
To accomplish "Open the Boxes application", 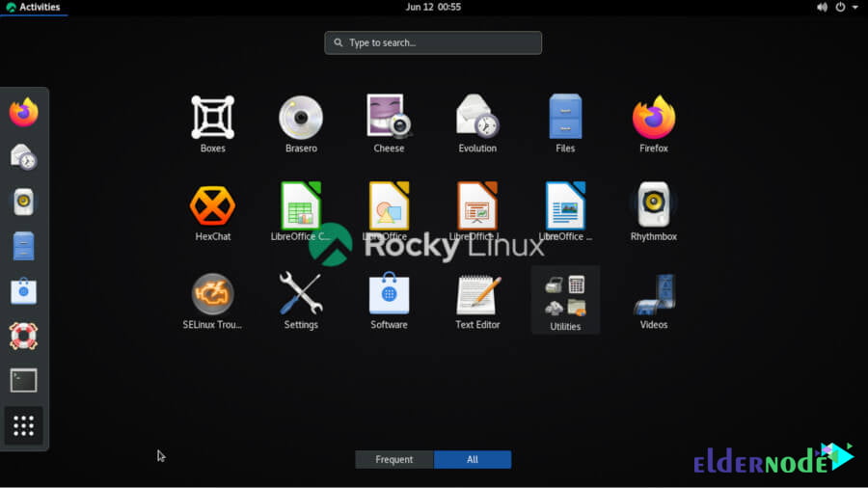I will tap(212, 123).
